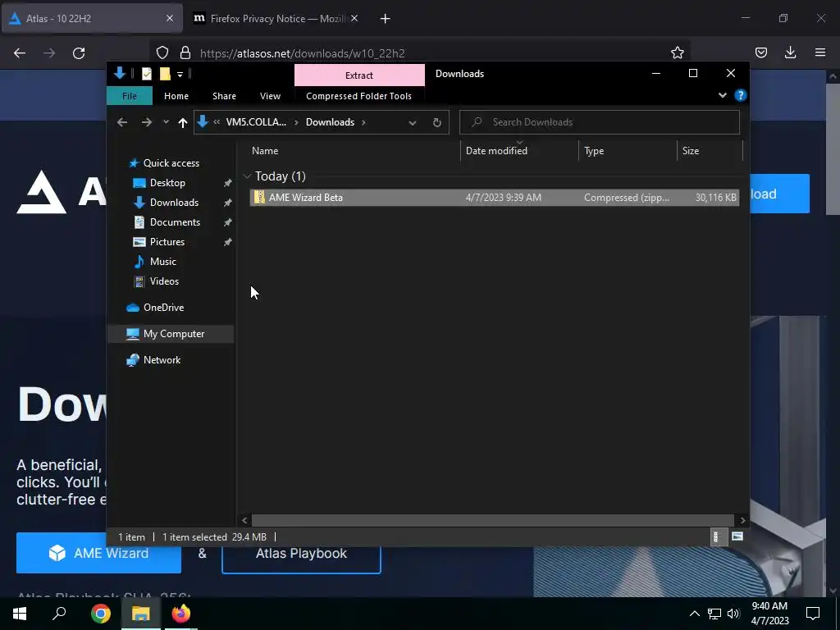
Task: Open the Home ribbon tab
Action: (176, 96)
